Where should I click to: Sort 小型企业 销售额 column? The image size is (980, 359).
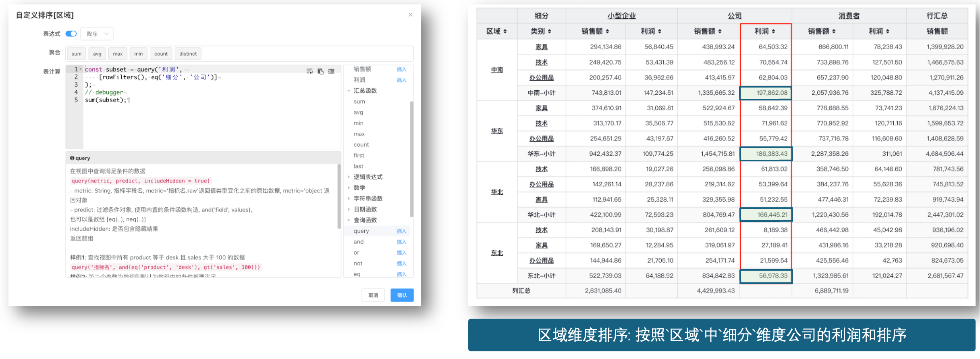pos(607,31)
